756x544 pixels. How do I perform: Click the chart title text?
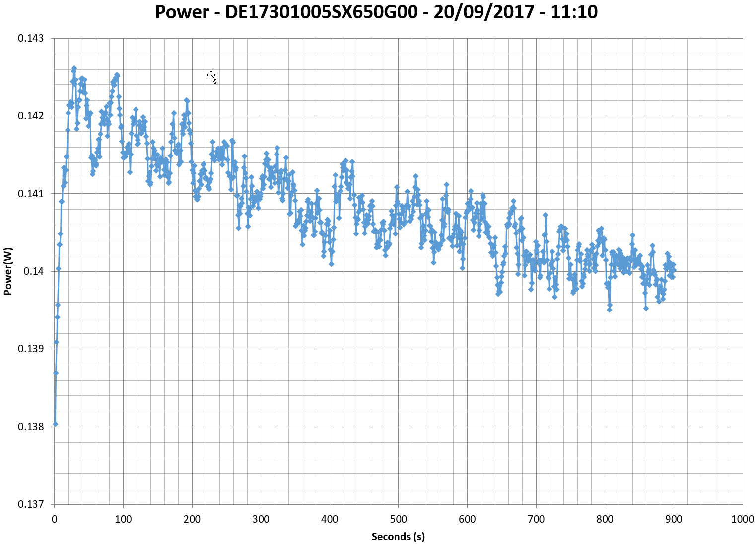tap(376, 12)
